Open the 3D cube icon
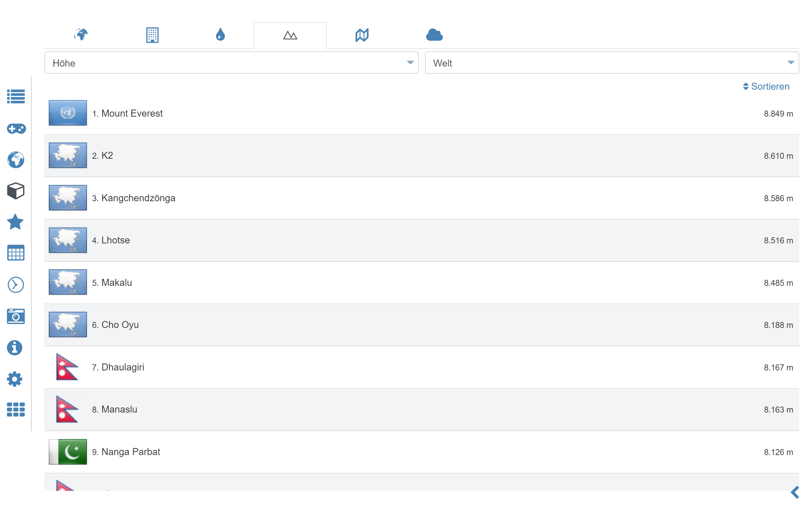The image size is (812, 507). (16, 191)
